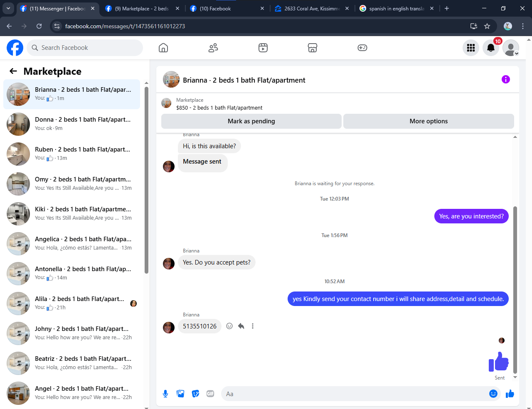Open tab search dropdown arrow
Screen dimensions: 532x409
8,8
